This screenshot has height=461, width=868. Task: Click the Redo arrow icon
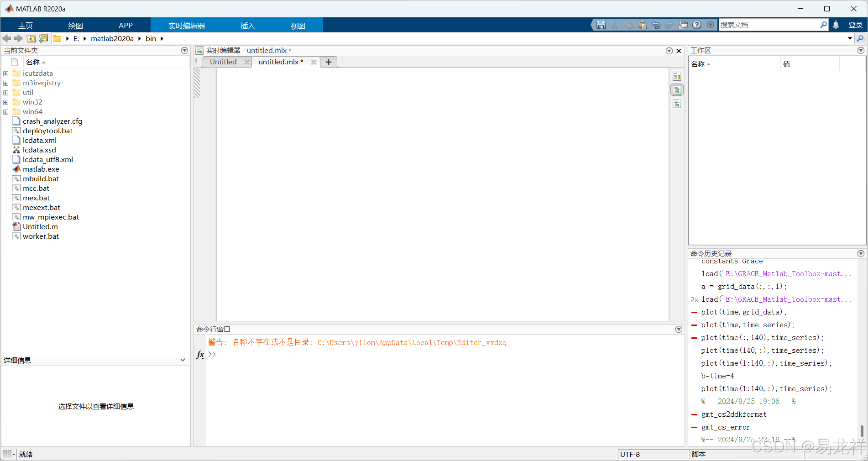tap(669, 25)
